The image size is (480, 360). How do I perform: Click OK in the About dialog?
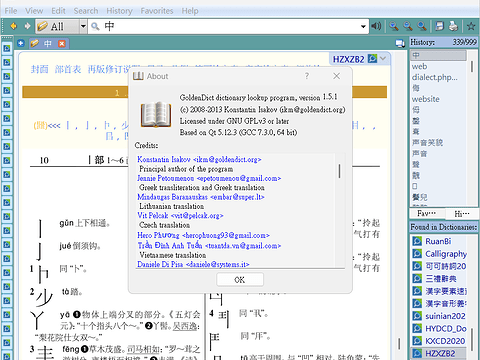click(x=240, y=280)
